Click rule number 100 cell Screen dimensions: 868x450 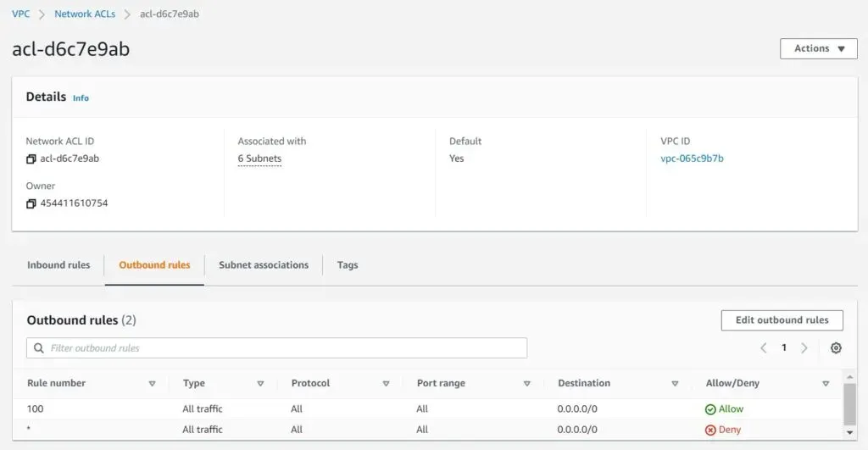36,409
